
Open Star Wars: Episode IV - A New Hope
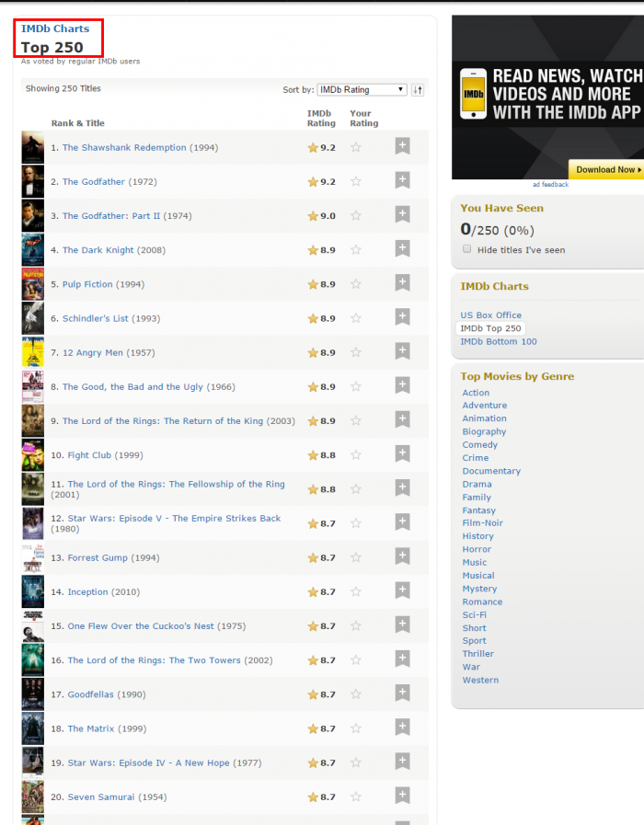pyautogui.click(x=148, y=762)
